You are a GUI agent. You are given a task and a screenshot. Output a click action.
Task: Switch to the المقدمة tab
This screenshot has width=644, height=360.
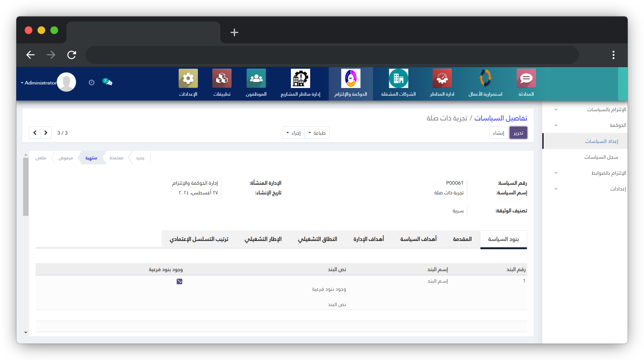pyautogui.click(x=462, y=239)
